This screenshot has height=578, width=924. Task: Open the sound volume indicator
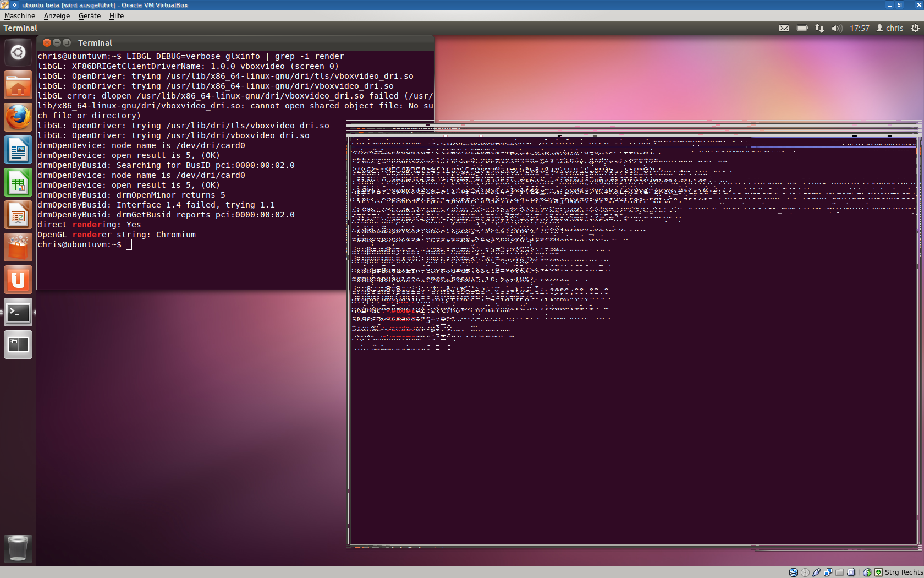837,28
